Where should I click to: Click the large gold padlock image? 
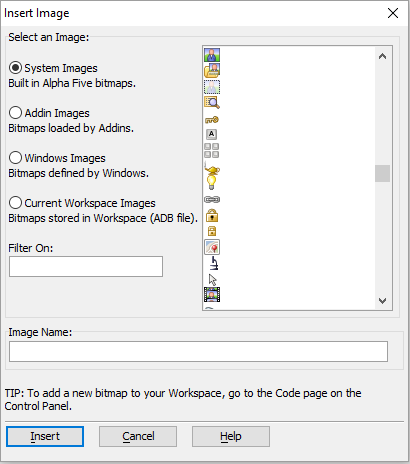(212, 215)
